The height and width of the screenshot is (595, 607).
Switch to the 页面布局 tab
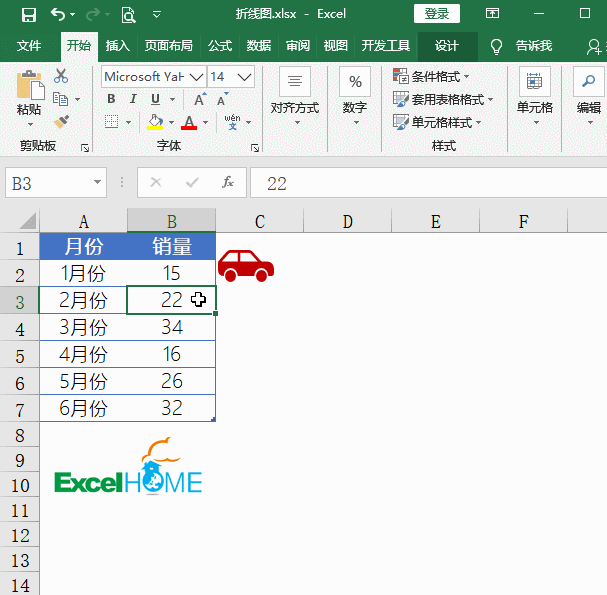click(168, 46)
